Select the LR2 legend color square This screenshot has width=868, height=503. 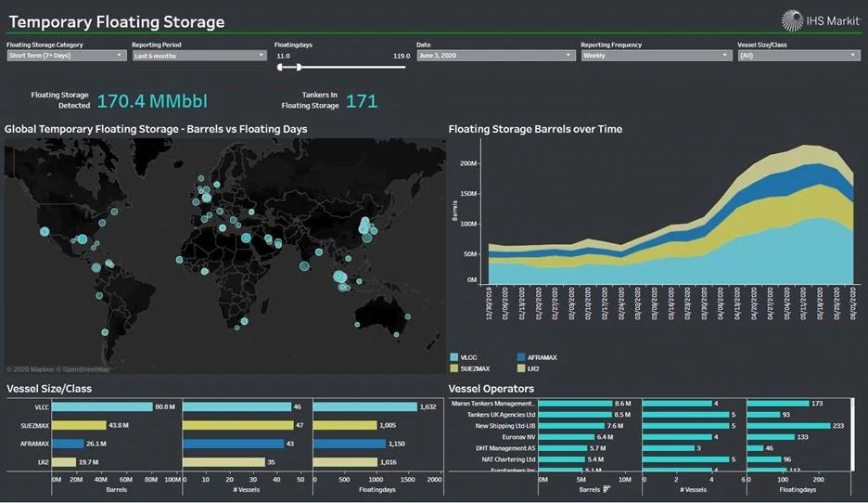pos(520,368)
